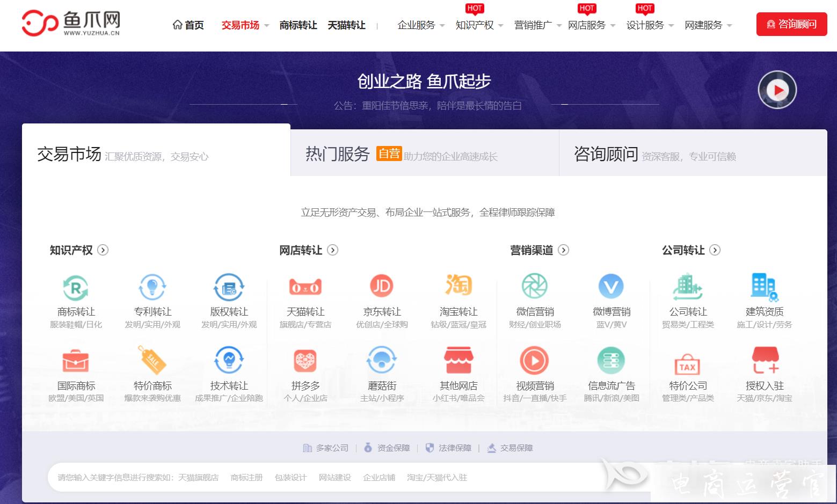Click the 商标注册 search suggestion
This screenshot has width=837, height=504.
coord(247,477)
